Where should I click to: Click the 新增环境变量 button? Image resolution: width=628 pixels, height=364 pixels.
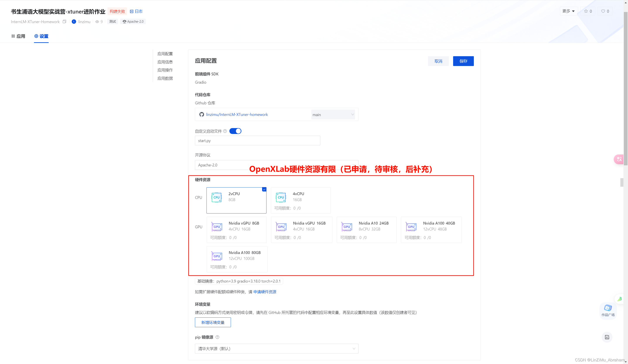coord(213,322)
